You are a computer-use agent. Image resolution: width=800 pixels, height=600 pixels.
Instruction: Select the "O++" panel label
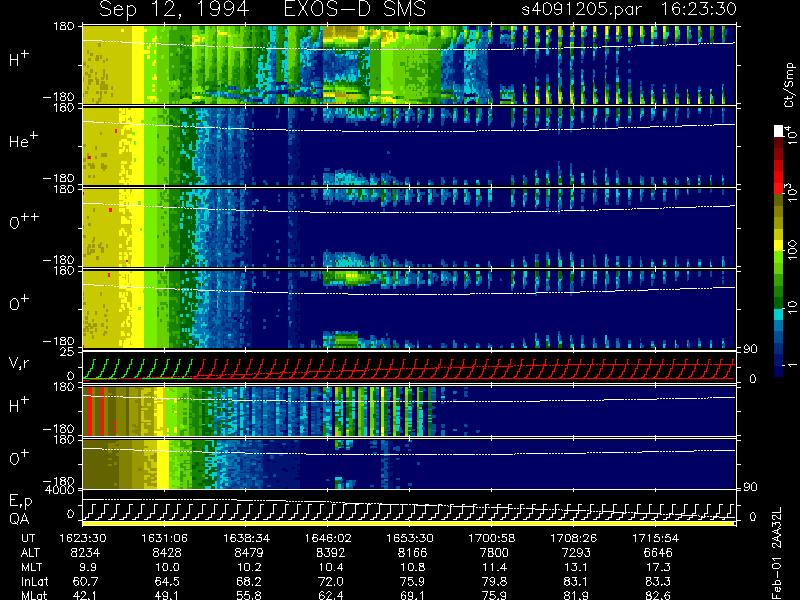click(x=24, y=221)
